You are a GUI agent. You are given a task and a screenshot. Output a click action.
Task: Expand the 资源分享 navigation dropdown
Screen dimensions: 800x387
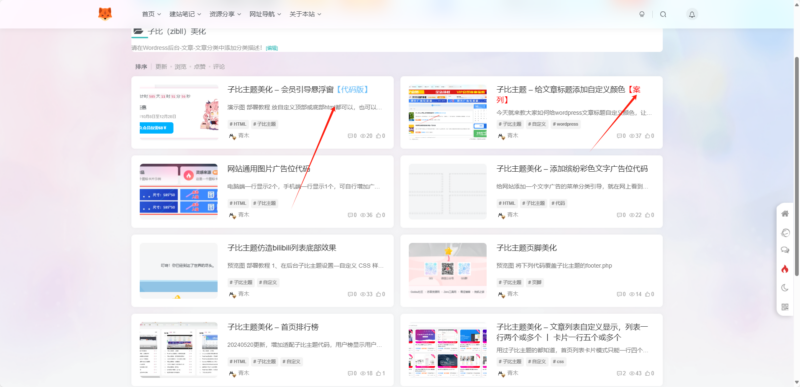click(x=226, y=14)
